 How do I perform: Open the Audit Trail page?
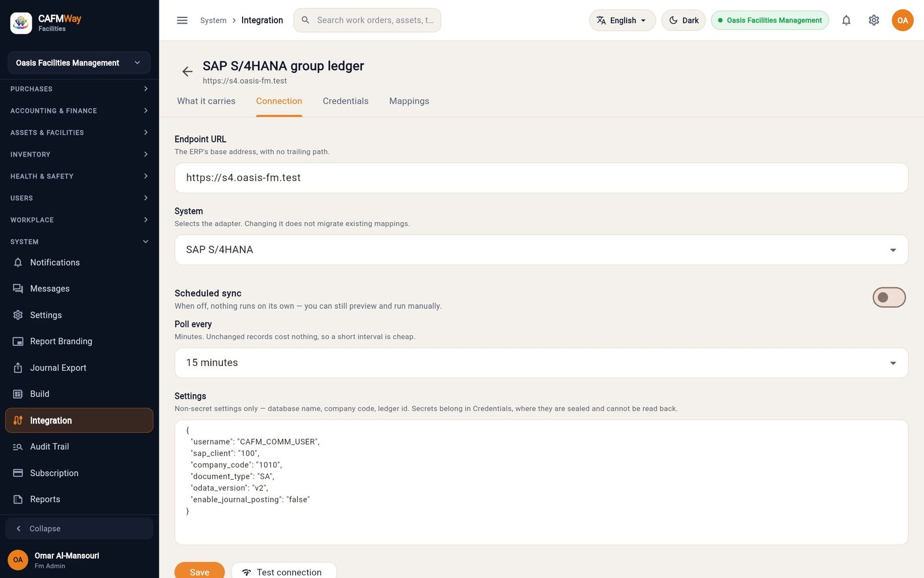click(79, 447)
